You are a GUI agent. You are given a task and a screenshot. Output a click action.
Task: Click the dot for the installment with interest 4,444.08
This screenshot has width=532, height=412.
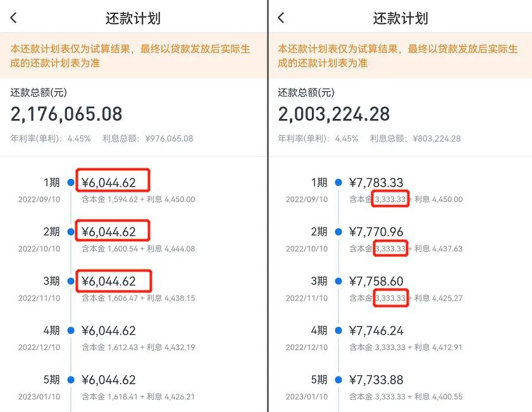71,232
